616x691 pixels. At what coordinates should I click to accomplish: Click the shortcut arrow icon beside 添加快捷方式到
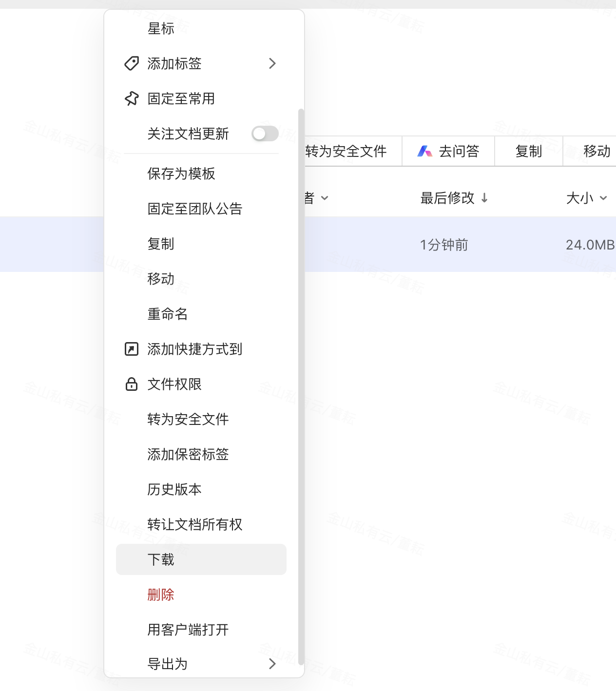coord(132,349)
